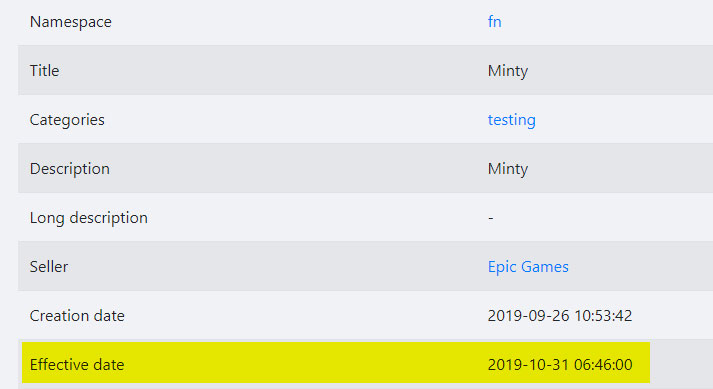Image resolution: width=713 pixels, height=389 pixels.
Task: Click the yellow highlighted Effective date row
Action: click(x=336, y=363)
